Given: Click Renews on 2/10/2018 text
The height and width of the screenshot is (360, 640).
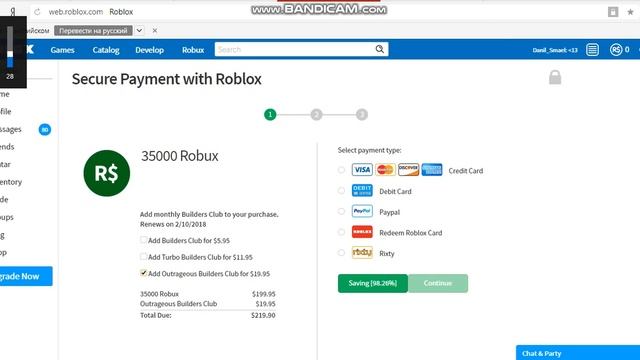Looking at the screenshot, I should click(x=173, y=224).
